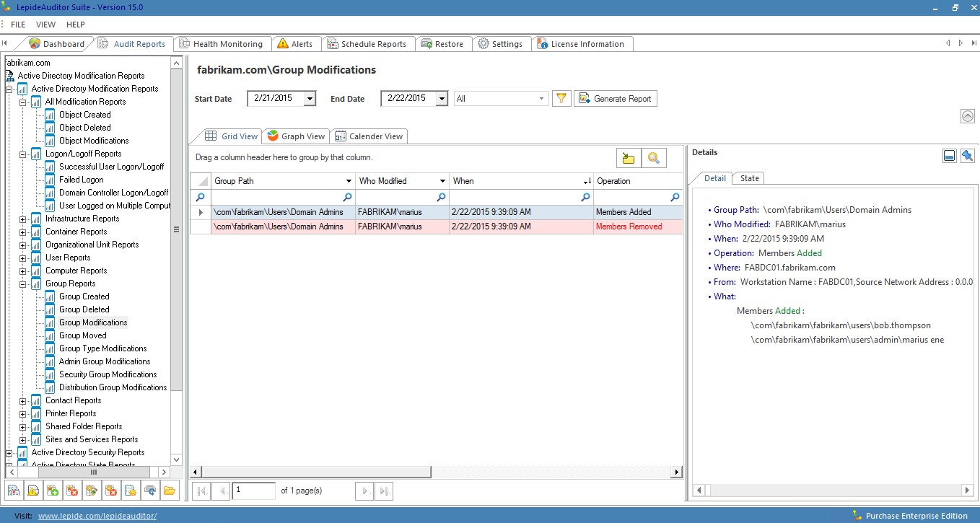Expand the User Reports tree node
The width and height of the screenshot is (980, 523).
pos(23,258)
